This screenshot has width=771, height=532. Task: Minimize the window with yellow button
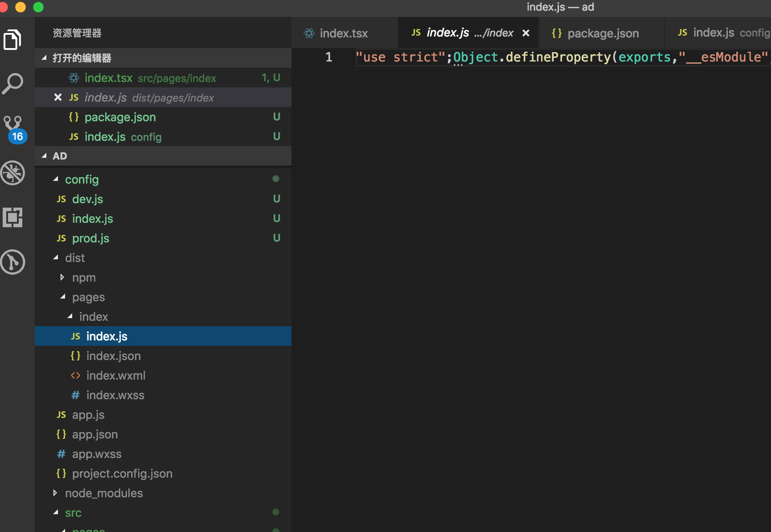(20, 7)
